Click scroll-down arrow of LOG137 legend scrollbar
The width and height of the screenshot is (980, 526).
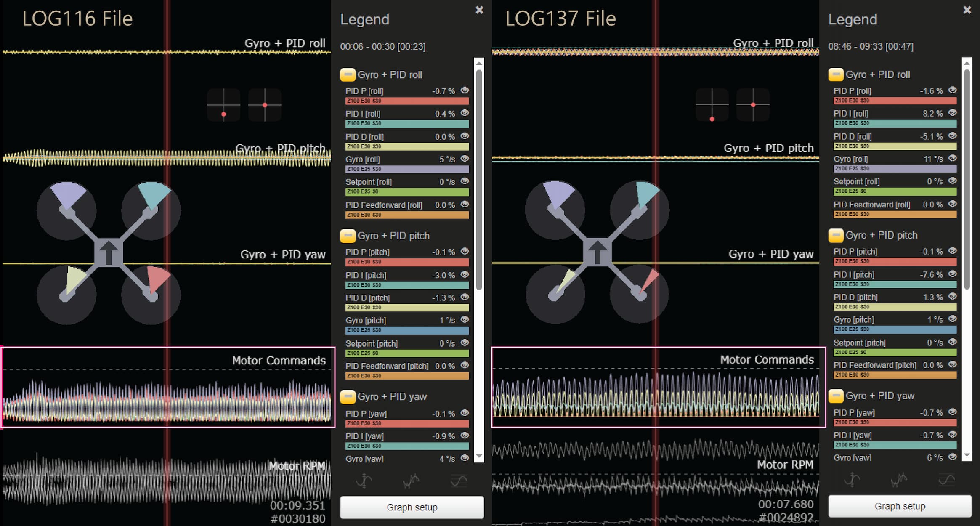coord(967,455)
